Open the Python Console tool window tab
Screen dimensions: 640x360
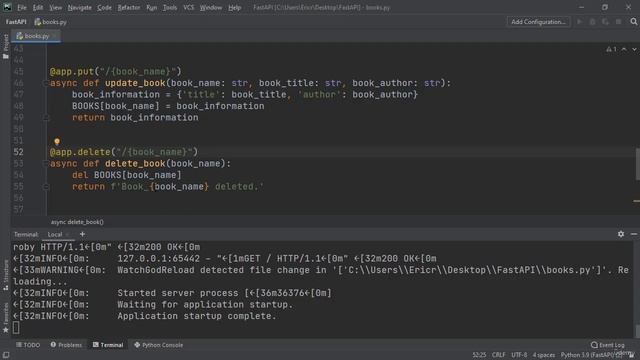[158, 345]
